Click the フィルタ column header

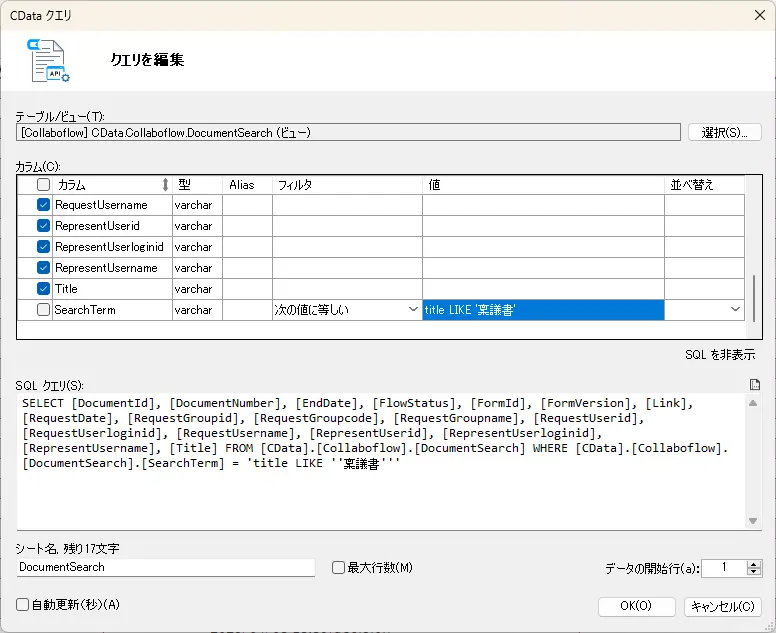pyautogui.click(x=347, y=185)
